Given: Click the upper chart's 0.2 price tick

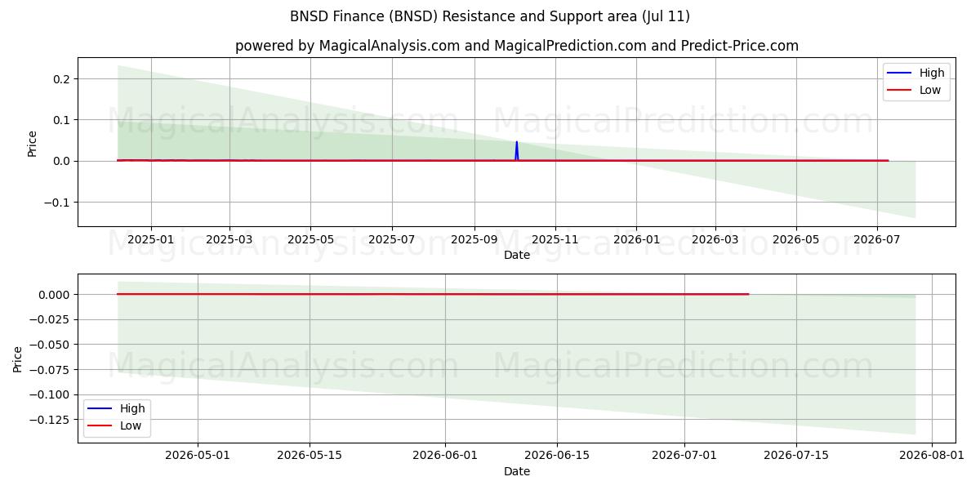Looking at the screenshot, I should 63,79.
